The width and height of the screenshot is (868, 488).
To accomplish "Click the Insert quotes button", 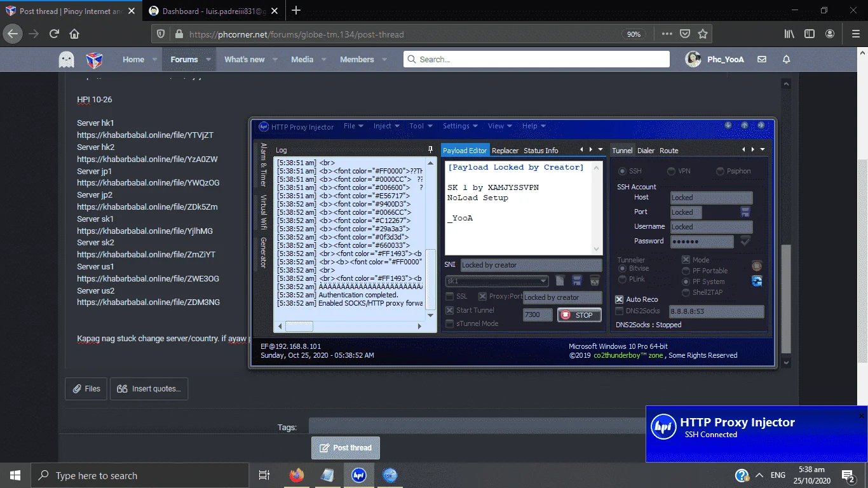I will click(149, 388).
